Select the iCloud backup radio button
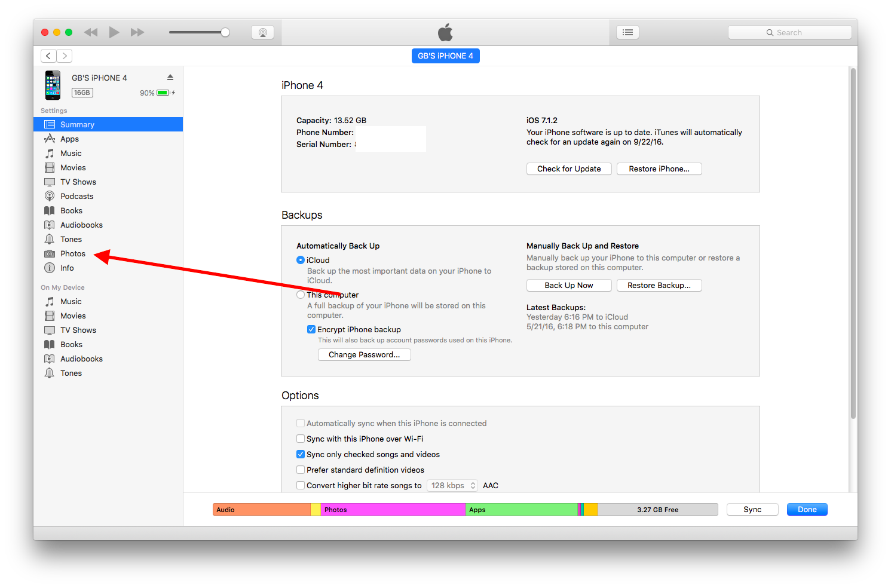The image size is (891, 588). click(301, 260)
